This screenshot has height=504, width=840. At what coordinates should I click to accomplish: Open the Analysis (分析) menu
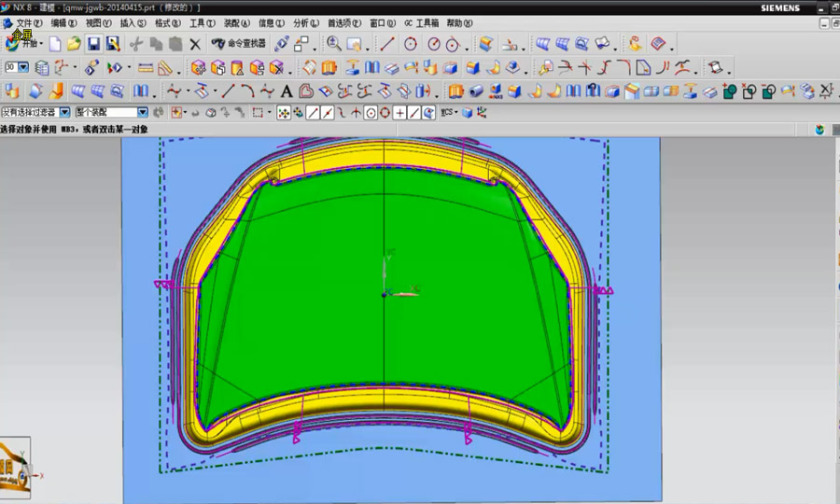(x=304, y=22)
